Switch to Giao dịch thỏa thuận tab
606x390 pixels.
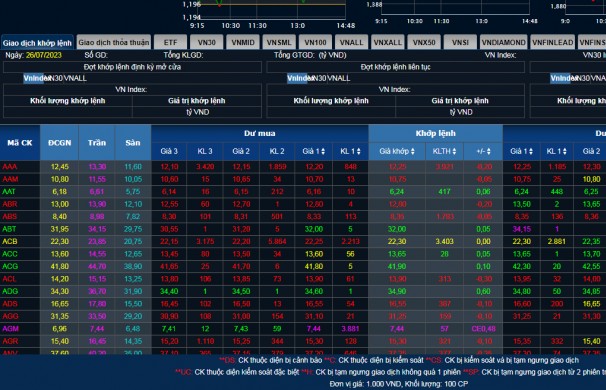pos(114,43)
